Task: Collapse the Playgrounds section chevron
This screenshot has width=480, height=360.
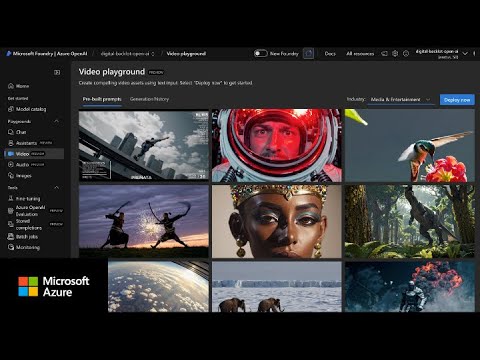Action: pos(56,121)
